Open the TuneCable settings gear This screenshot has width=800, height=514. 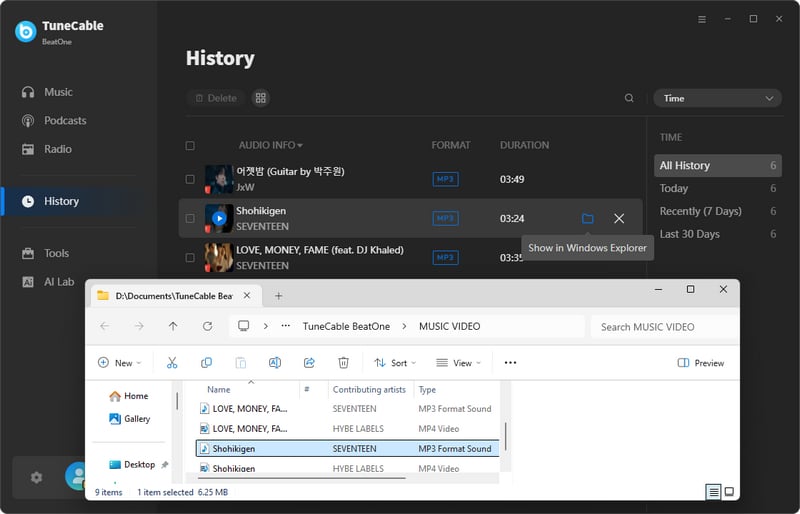coord(37,478)
